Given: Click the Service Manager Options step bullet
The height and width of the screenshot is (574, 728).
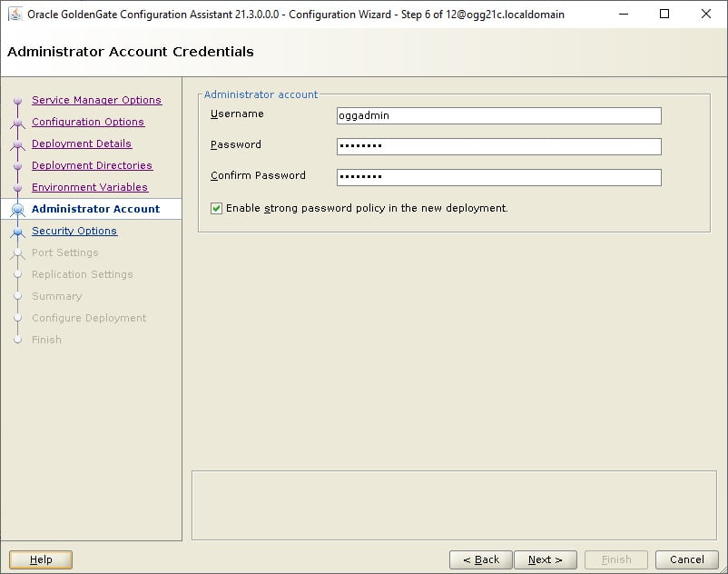Looking at the screenshot, I should tap(17, 100).
